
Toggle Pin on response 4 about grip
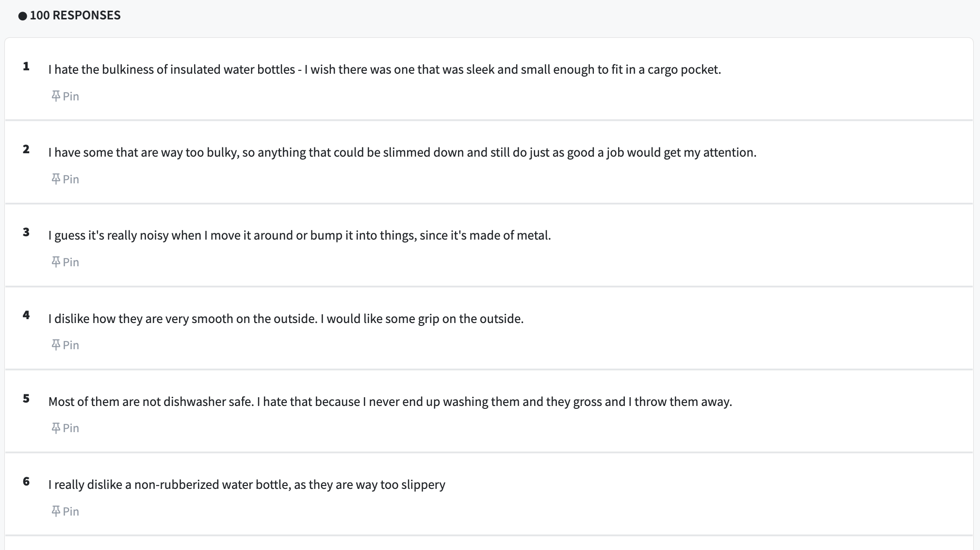(65, 345)
